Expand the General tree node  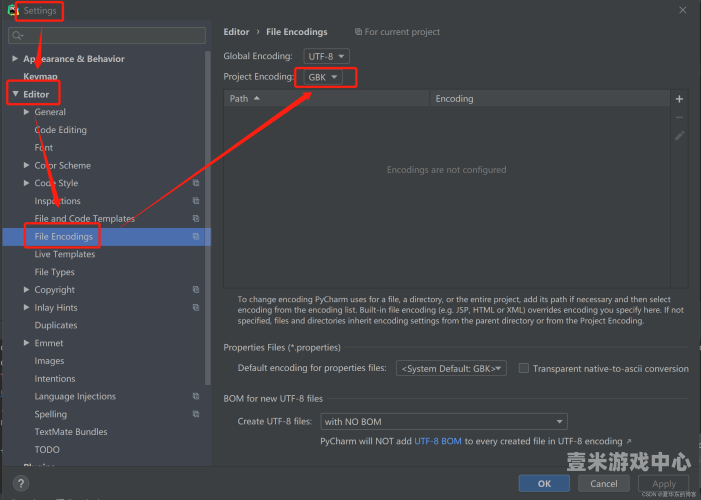26,112
